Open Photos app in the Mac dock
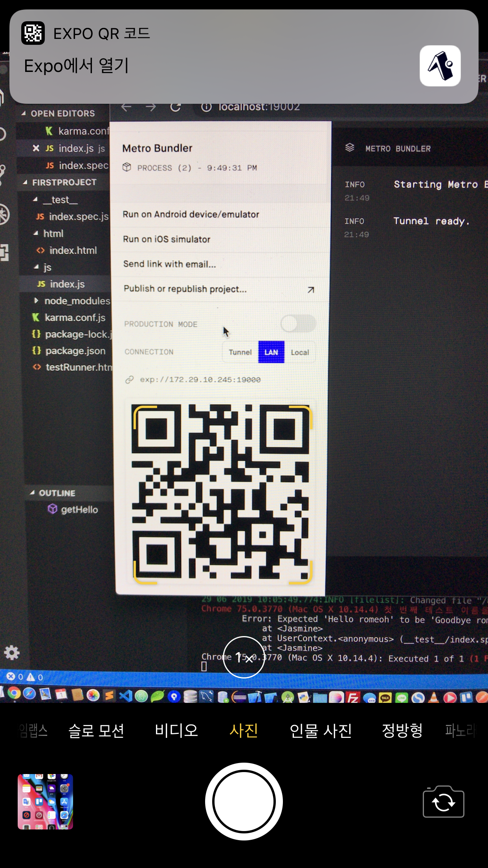Image resolution: width=488 pixels, height=868 pixels. pos(93,695)
